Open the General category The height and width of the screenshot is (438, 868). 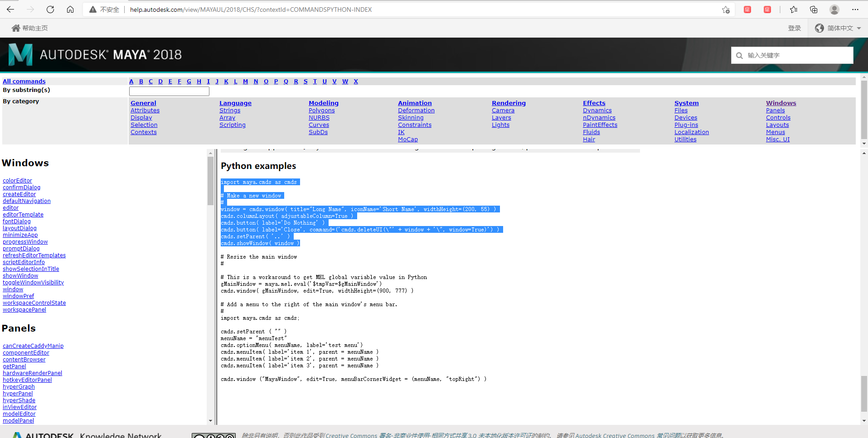point(143,103)
